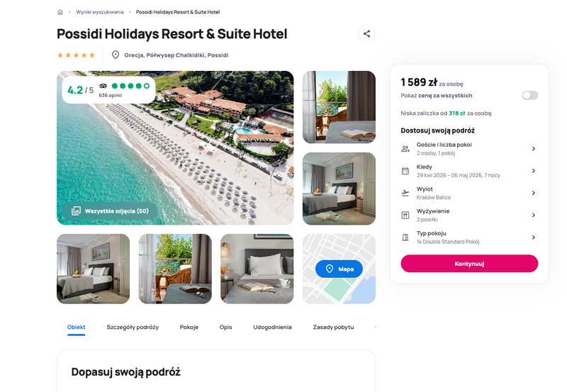Click the calendar icon beside Kiedy

click(x=405, y=171)
